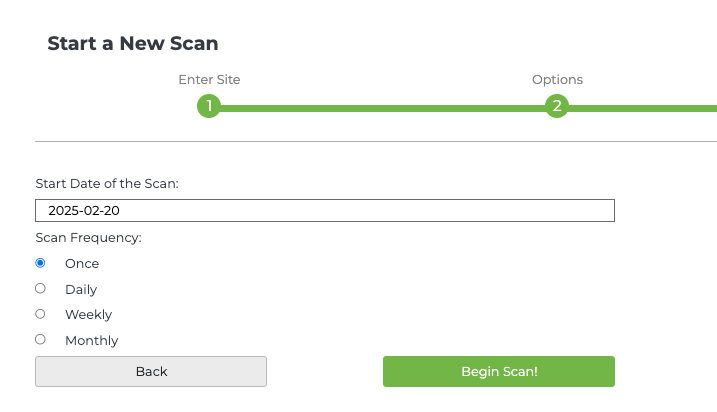The image size is (717, 412).
Task: Click the step 2 circle icon
Action: pos(557,106)
